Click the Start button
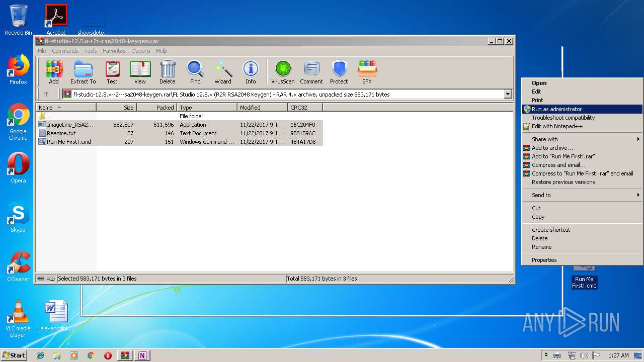The width and height of the screenshot is (644, 362). pyautogui.click(x=14, y=355)
